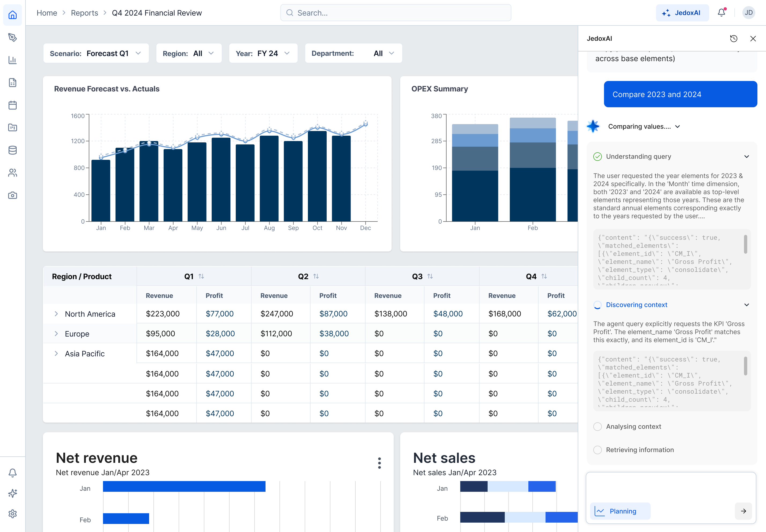Click the Retrieving information step circle
Screen dimensions: 766x532
pyautogui.click(x=597, y=450)
